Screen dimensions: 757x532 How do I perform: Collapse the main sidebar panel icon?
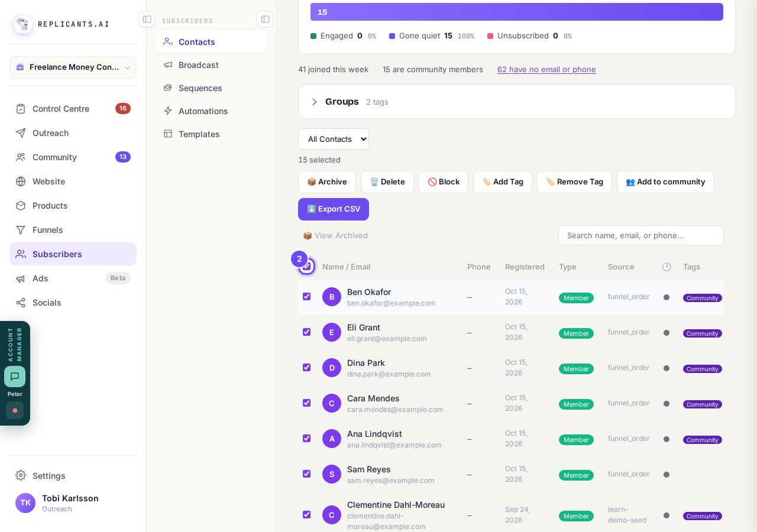coord(147,19)
